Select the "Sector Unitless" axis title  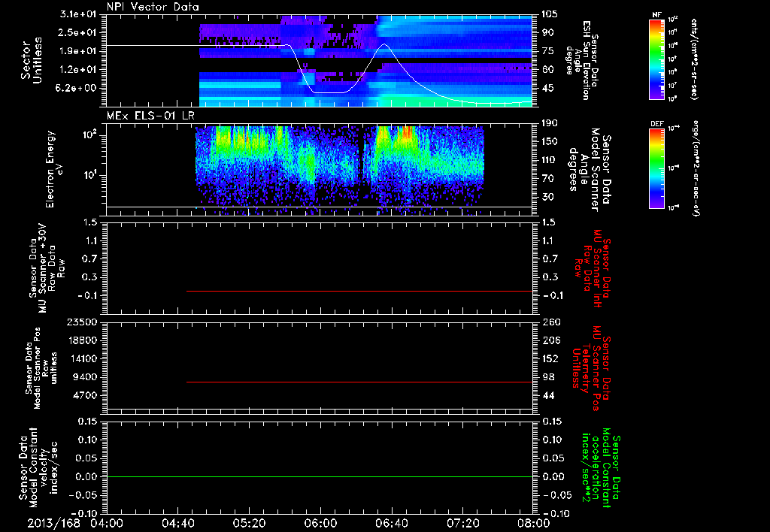[32, 60]
